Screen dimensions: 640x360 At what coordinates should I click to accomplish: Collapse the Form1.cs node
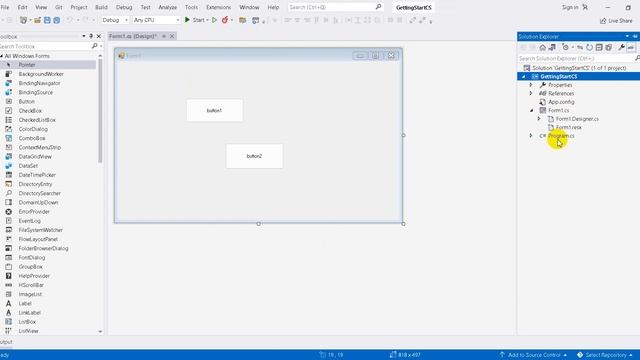tap(531, 110)
